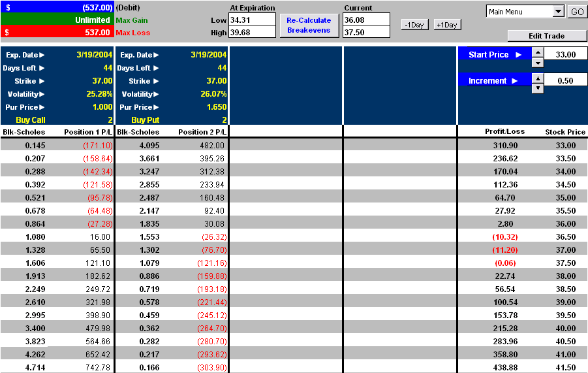588x373 pixels.
Task: Decrease the Increment with down arrow
Action: pos(537,88)
